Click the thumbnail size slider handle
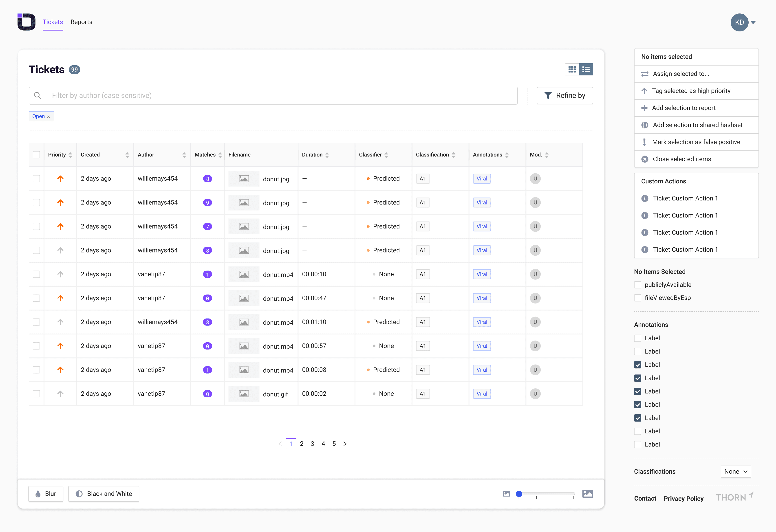Screen dimensions: 776x532 [519, 494]
